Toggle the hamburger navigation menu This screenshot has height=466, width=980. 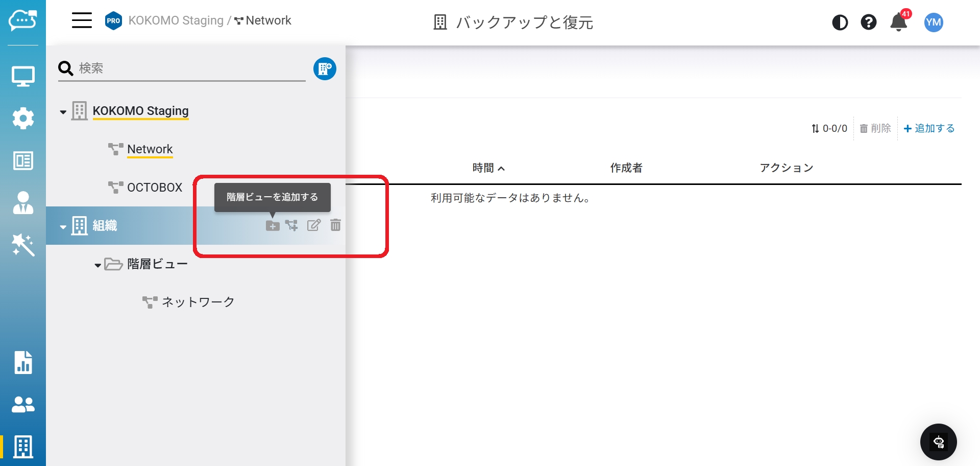click(82, 21)
